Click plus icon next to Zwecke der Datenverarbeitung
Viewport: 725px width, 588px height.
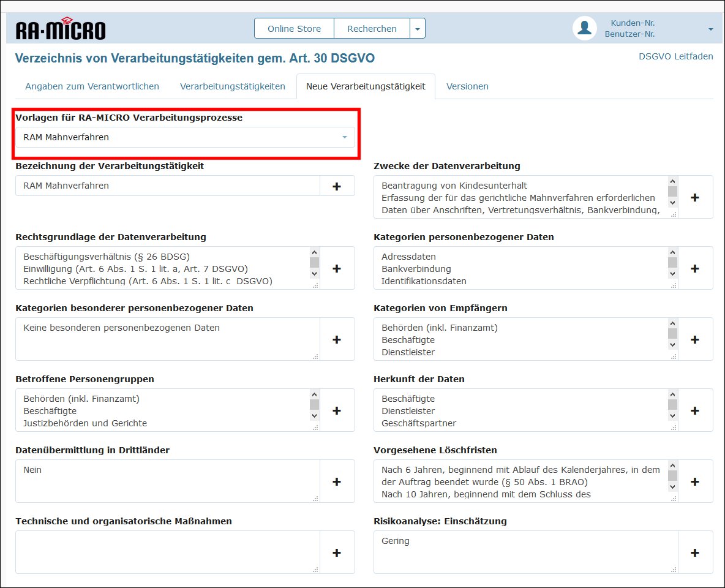tap(694, 197)
